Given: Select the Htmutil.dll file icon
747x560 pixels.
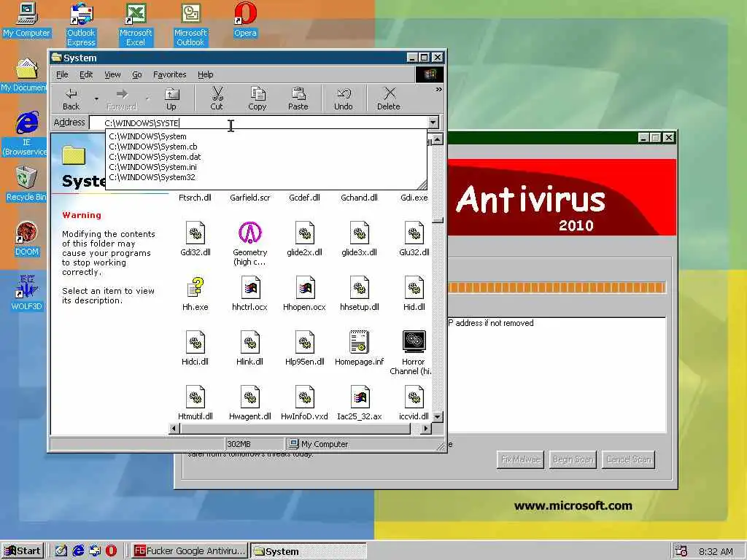Looking at the screenshot, I should (196, 397).
